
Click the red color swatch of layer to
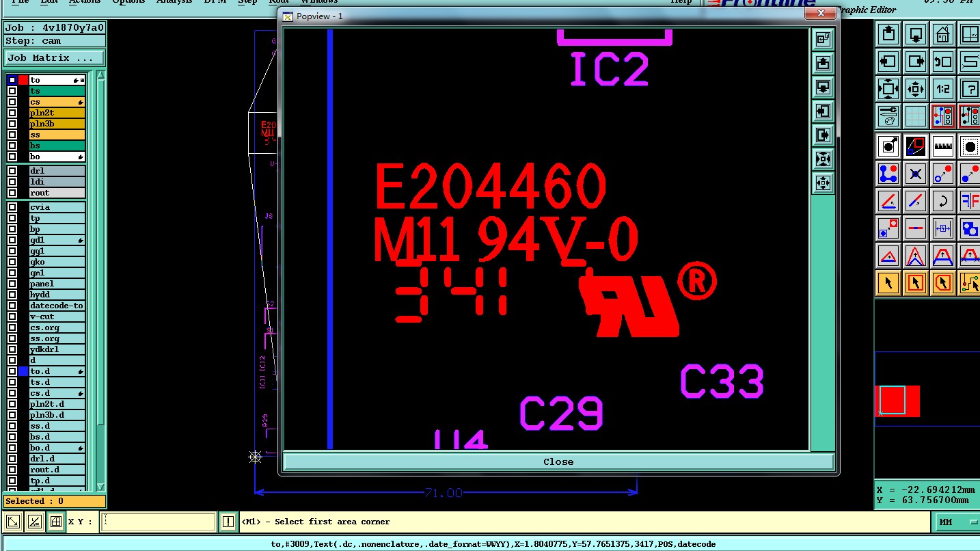[x=23, y=80]
